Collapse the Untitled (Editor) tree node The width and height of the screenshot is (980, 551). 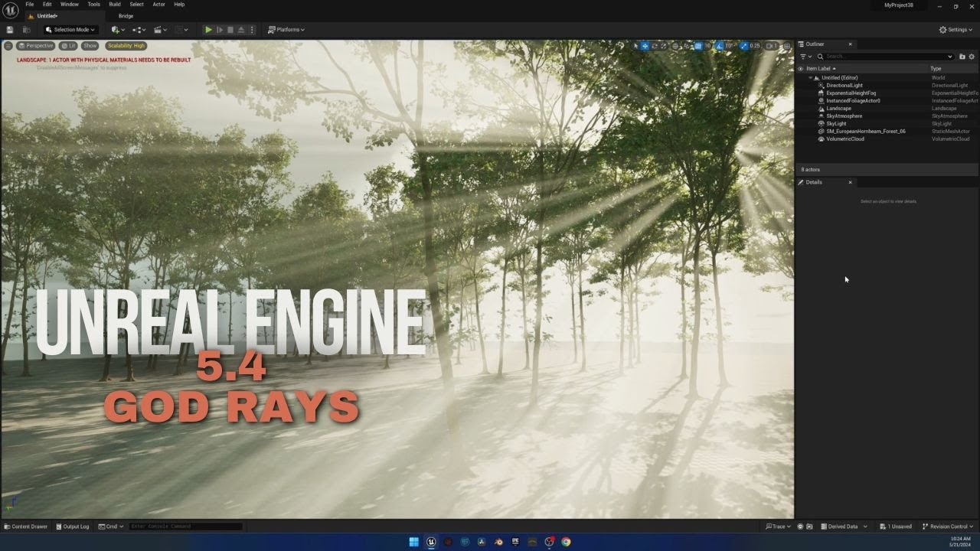[x=810, y=78]
